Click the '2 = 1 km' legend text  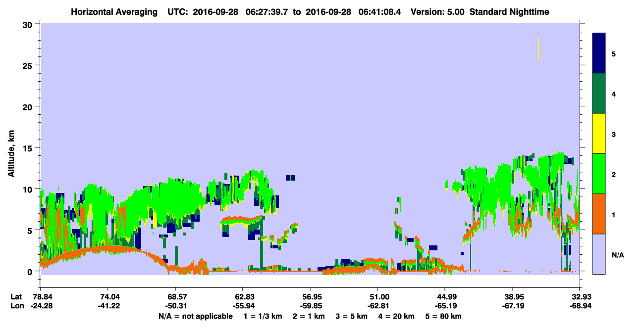[x=310, y=316]
